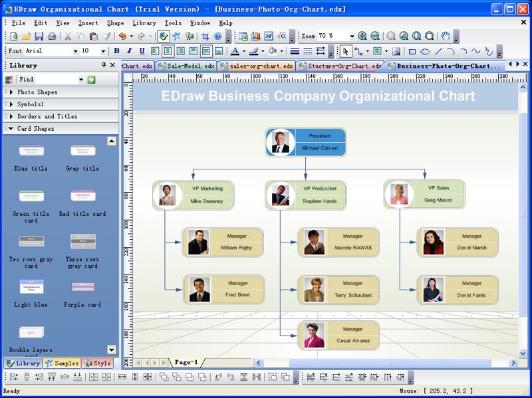Open the Shape menu
The image size is (532, 398).
coord(115,23)
